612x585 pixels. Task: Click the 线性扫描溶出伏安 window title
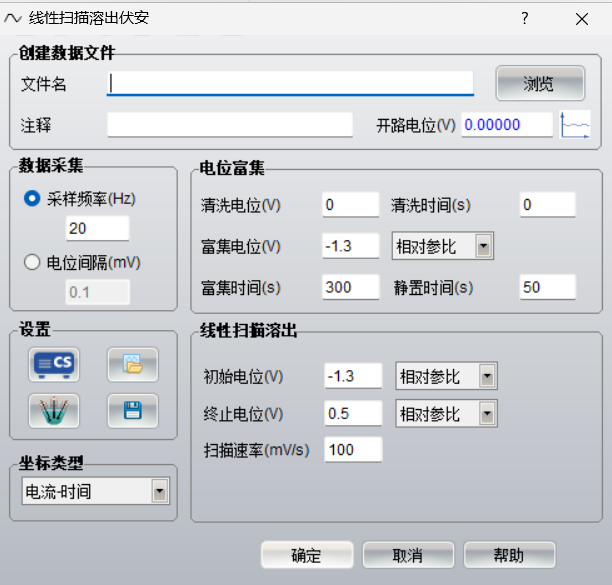tap(89, 18)
